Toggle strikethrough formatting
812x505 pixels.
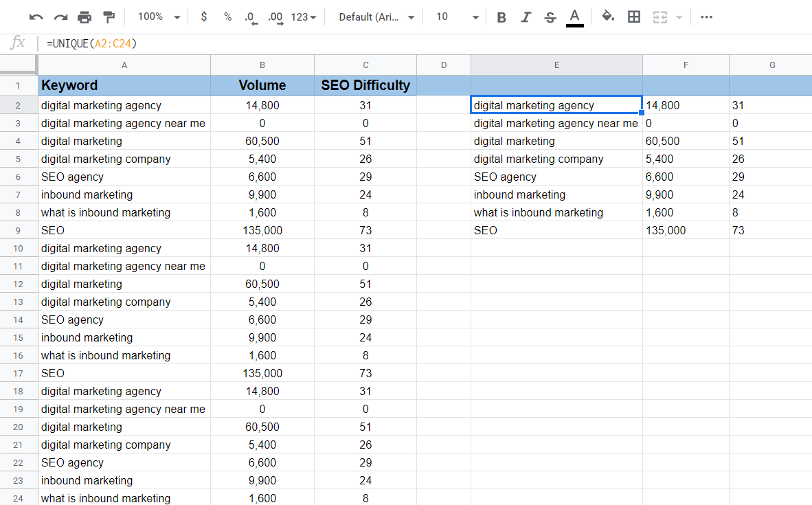(x=550, y=17)
